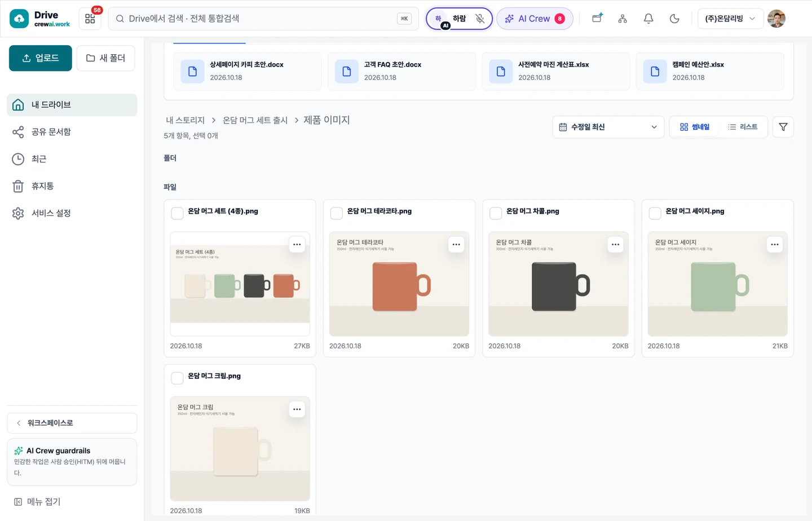Screen dimensions: 812x521
Task: Click the 업로드 upload button
Action: [41, 58]
